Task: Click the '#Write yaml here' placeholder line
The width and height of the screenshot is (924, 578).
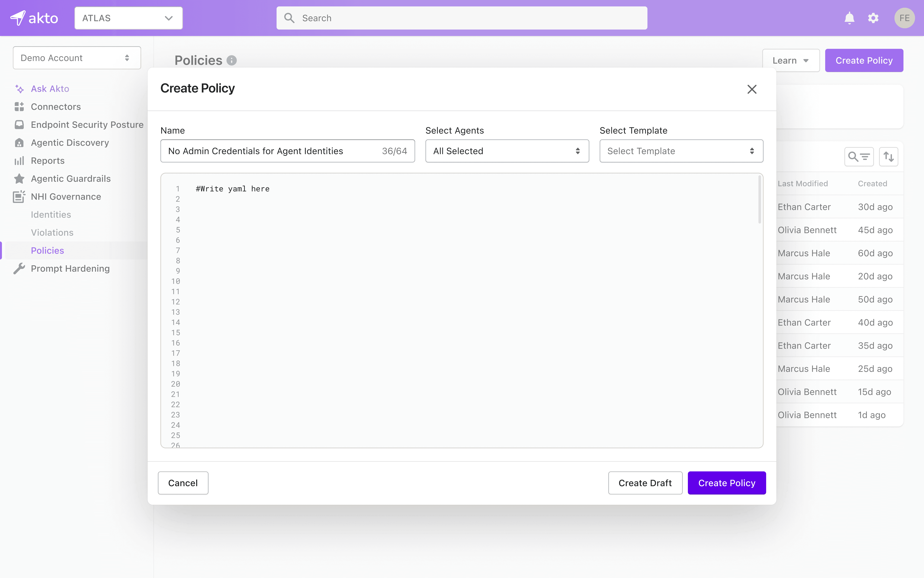Action: coord(233,189)
